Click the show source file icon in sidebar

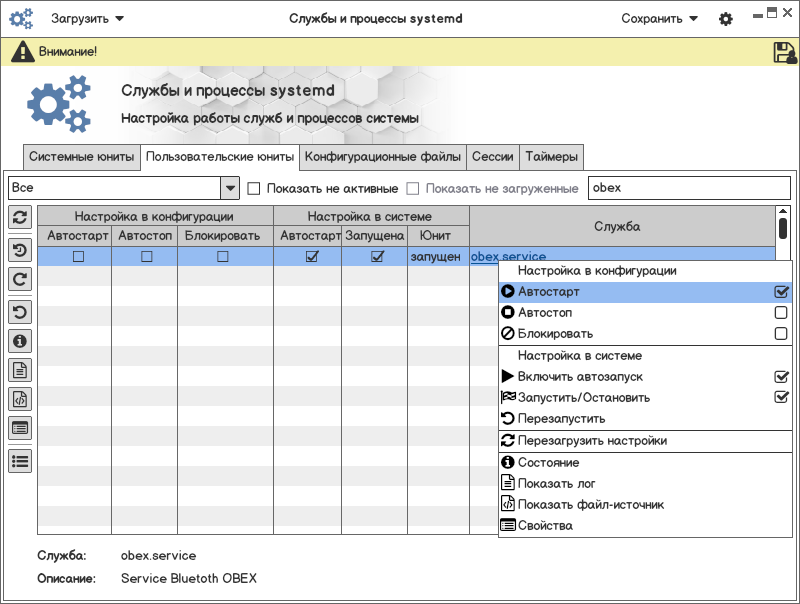pos(20,399)
